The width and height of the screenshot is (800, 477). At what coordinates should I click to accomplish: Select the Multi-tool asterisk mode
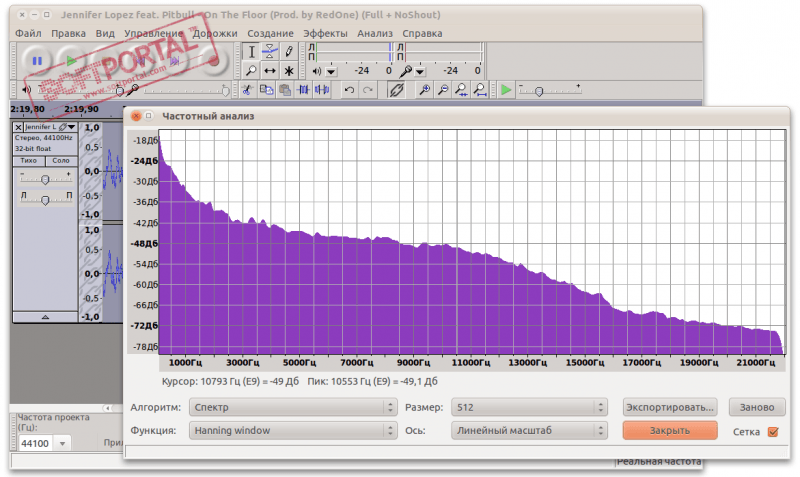pos(289,70)
